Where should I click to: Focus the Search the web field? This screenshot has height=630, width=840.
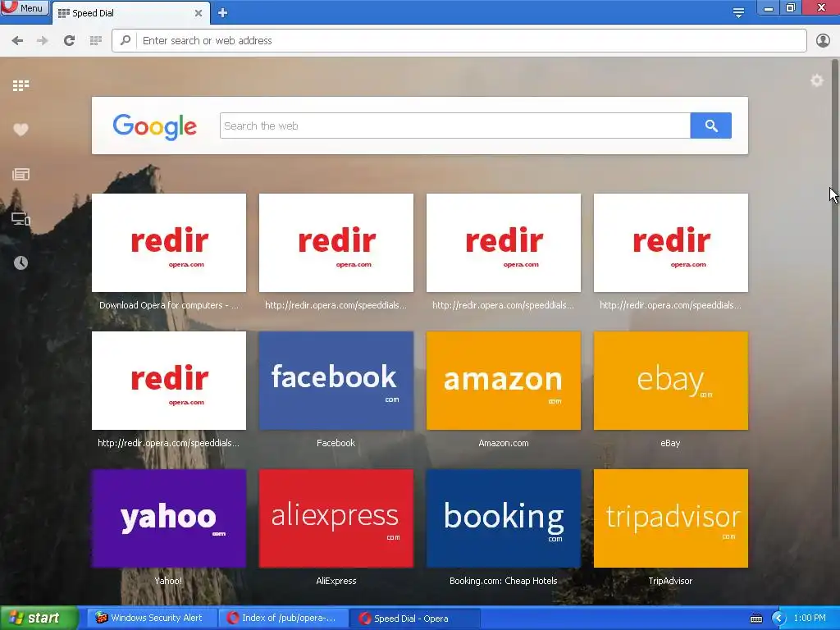coord(454,126)
